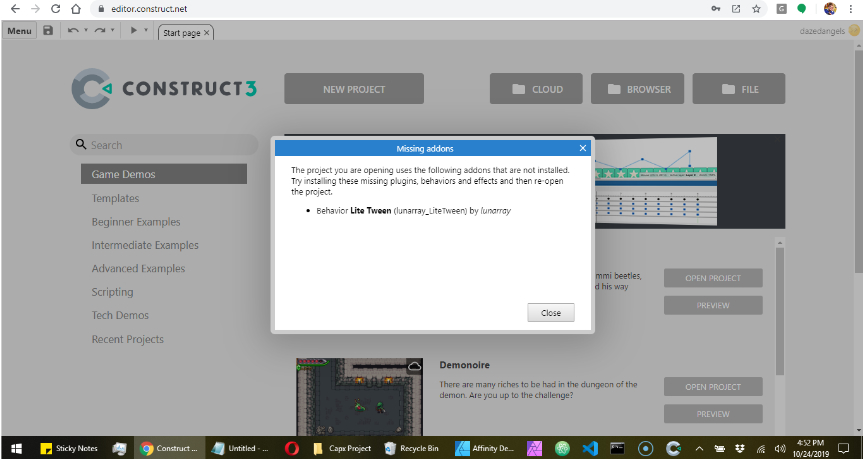Click the preview play icon

click(133, 31)
